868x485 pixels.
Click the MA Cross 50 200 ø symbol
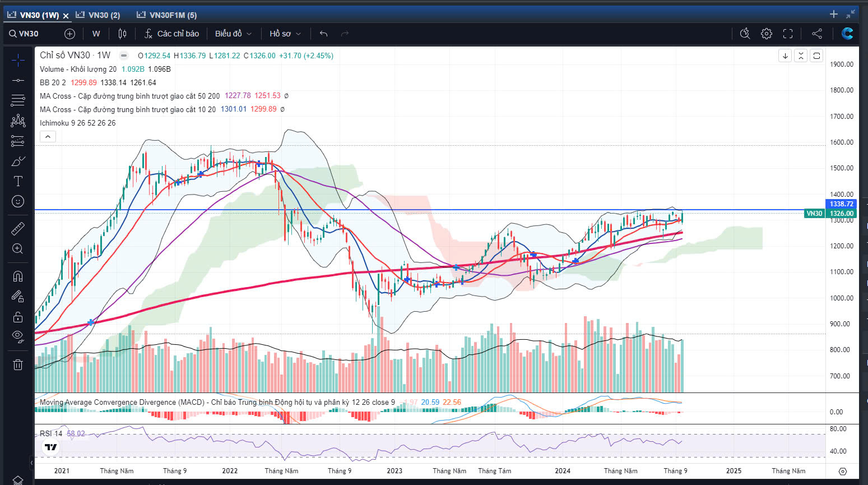pyautogui.click(x=286, y=96)
